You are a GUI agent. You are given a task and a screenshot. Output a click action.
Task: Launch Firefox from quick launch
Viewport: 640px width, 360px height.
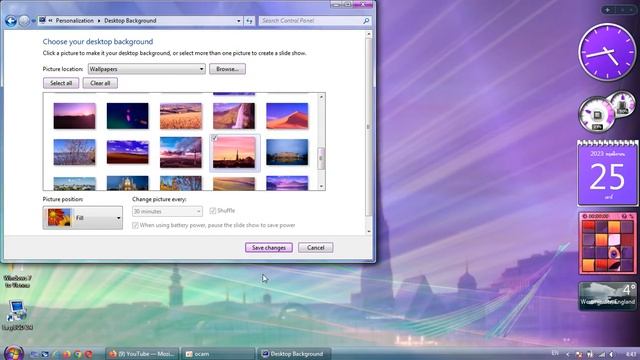pyautogui.click(x=67, y=354)
